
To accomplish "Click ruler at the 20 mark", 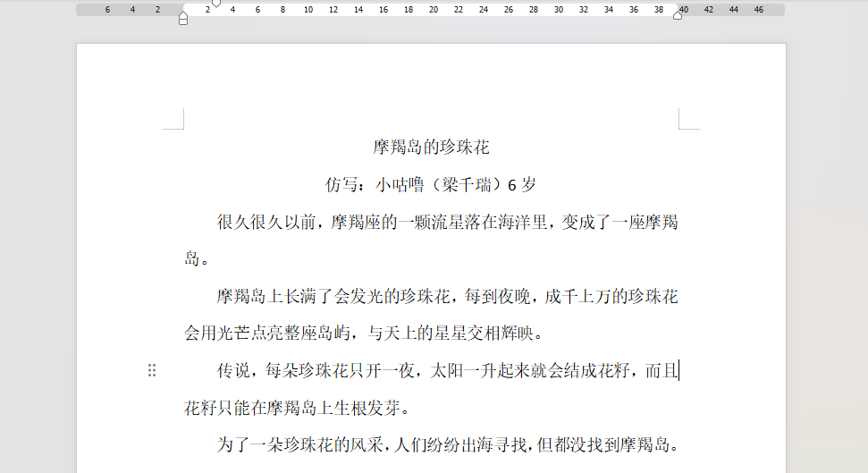I will pos(434,10).
